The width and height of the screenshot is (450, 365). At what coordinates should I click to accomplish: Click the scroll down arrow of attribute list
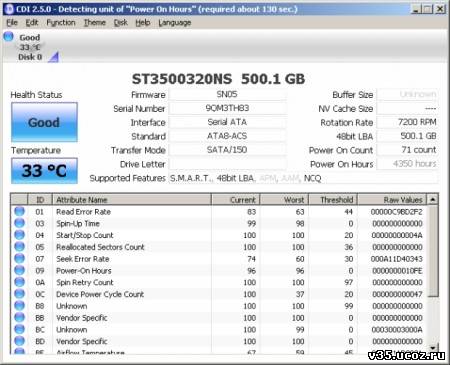(432, 348)
